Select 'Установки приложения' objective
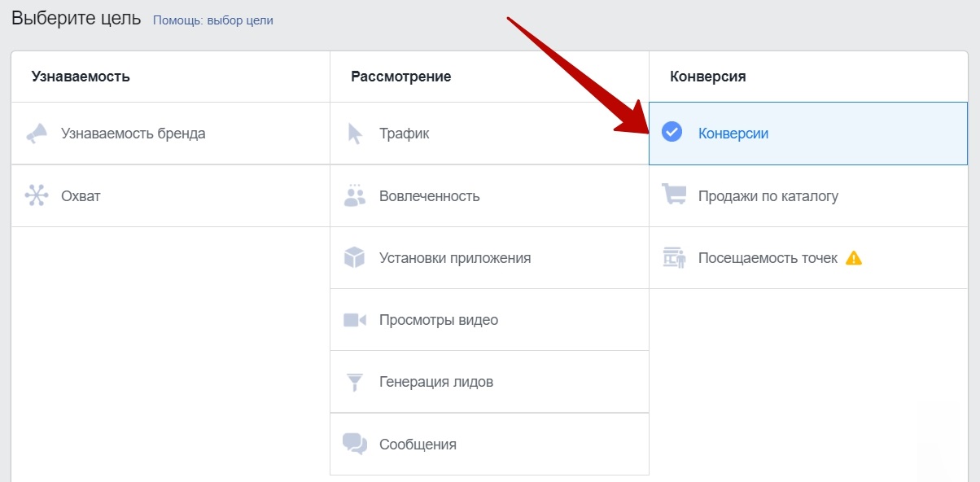 point(489,258)
